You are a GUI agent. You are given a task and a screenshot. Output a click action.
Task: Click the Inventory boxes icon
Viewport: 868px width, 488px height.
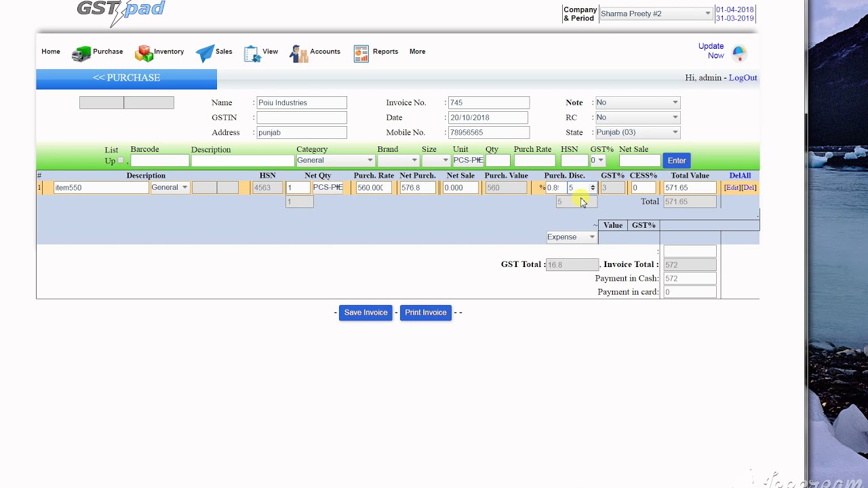pyautogui.click(x=144, y=53)
